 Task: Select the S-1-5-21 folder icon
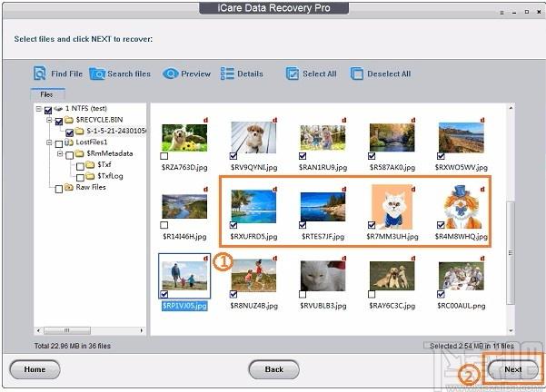coord(80,131)
